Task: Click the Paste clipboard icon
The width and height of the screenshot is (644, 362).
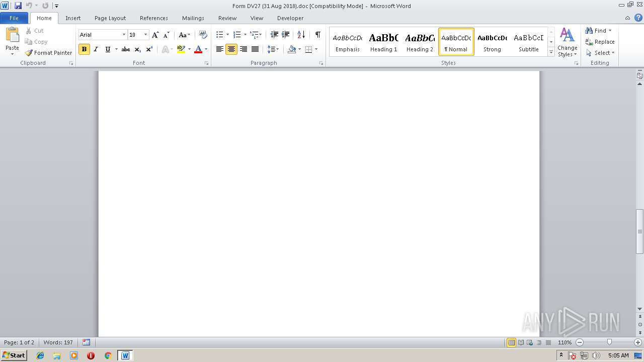Action: pyautogui.click(x=12, y=36)
